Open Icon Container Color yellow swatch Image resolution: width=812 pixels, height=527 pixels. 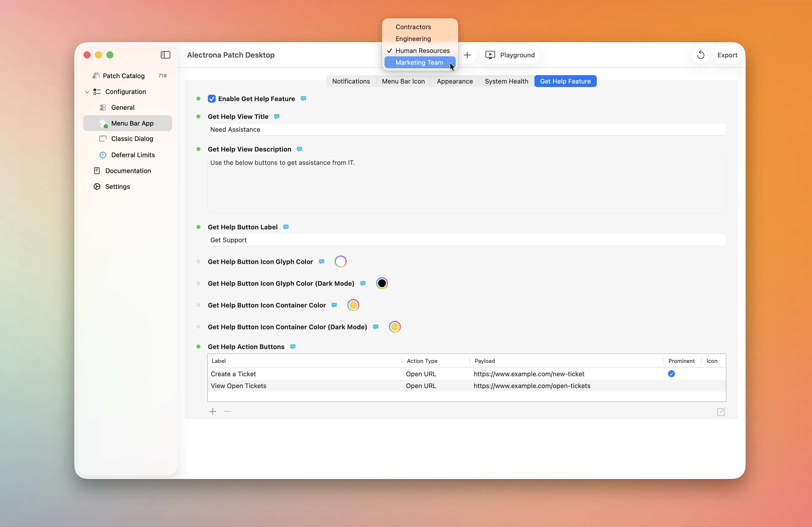click(x=353, y=305)
